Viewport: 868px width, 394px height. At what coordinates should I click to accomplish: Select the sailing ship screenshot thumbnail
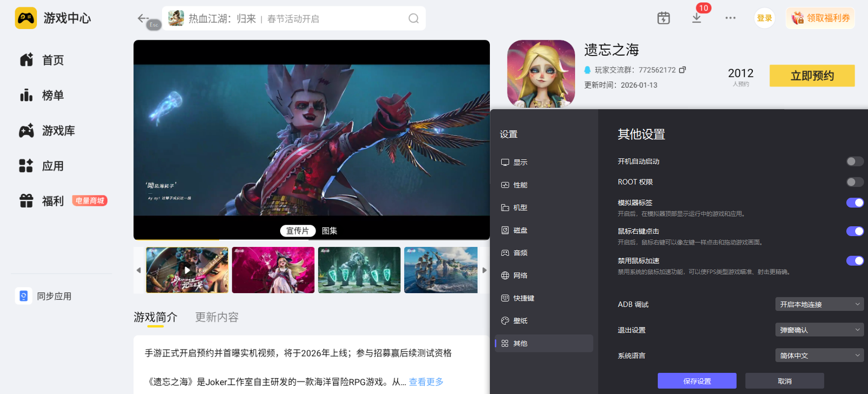(441, 270)
